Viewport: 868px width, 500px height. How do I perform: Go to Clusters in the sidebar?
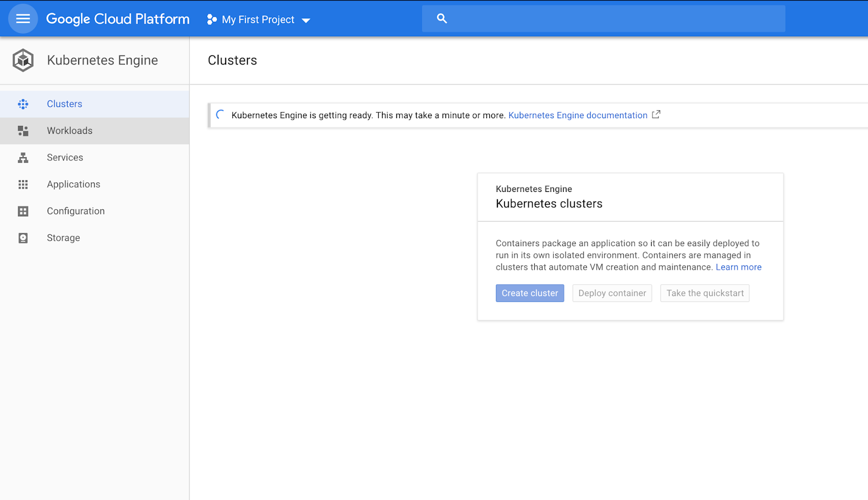(x=94, y=104)
